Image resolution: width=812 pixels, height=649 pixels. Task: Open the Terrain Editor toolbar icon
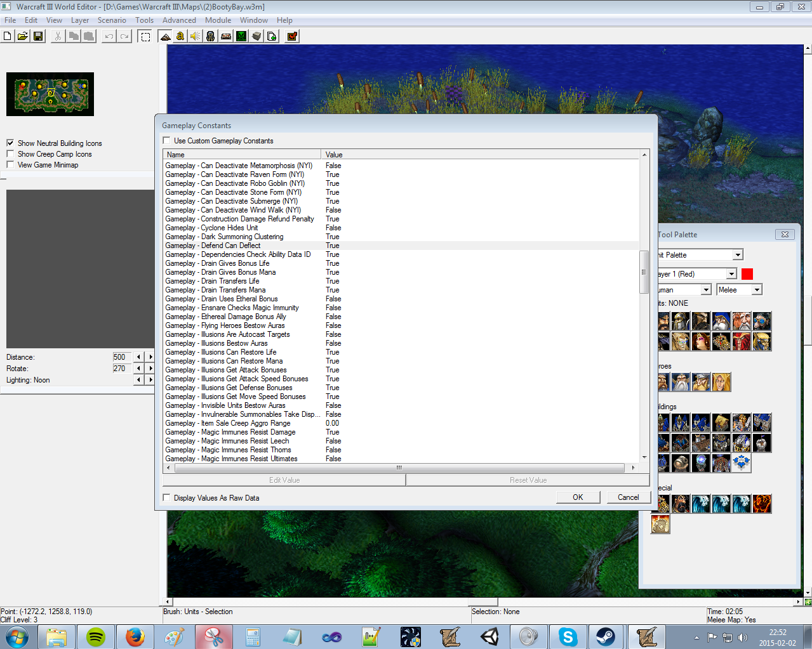click(165, 36)
